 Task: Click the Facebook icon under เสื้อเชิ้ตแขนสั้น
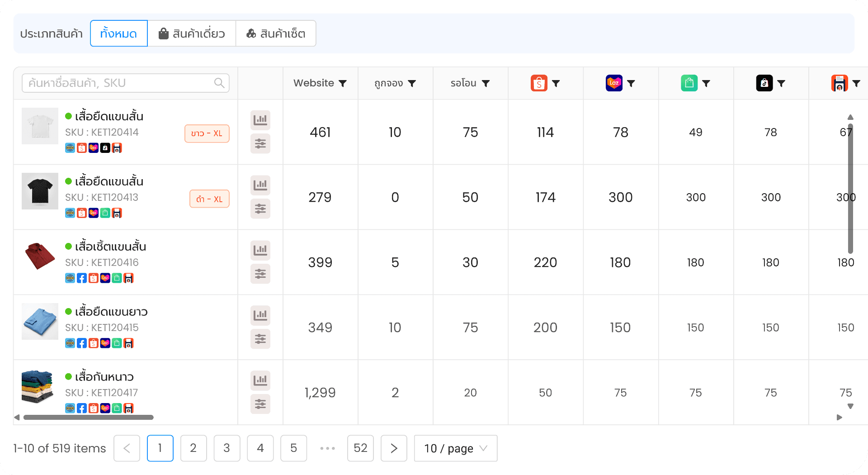click(82, 278)
